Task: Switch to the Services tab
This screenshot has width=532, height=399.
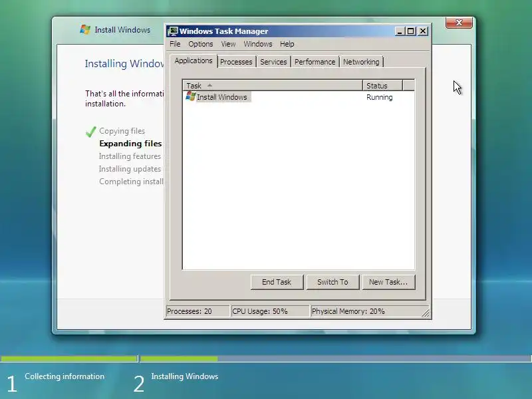Action: click(x=273, y=62)
